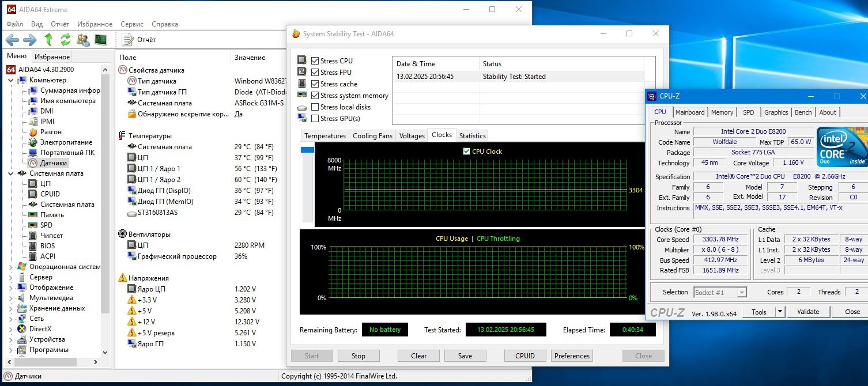868x386 pixels.
Task: Expand the Сеть tree branch
Action: pos(11,319)
